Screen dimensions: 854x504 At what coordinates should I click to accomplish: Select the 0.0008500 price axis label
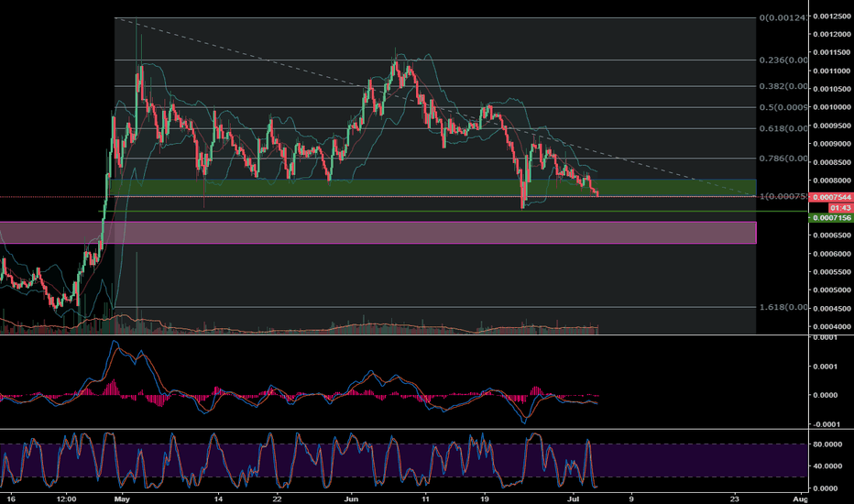tap(832, 162)
